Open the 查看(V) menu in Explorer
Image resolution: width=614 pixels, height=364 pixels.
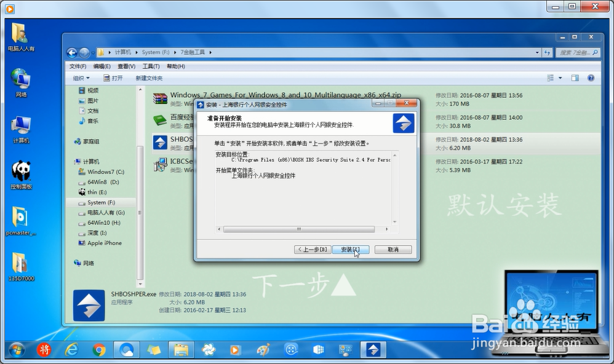(127, 66)
